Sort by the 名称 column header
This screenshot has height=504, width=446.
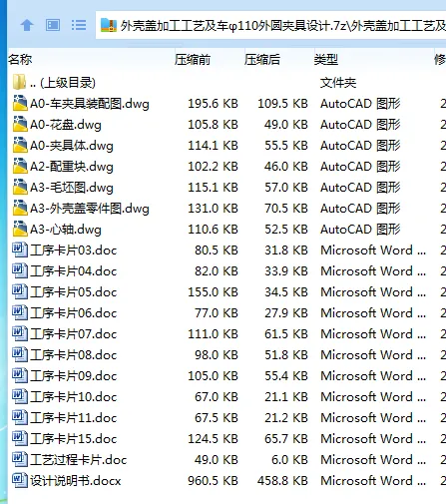point(20,60)
